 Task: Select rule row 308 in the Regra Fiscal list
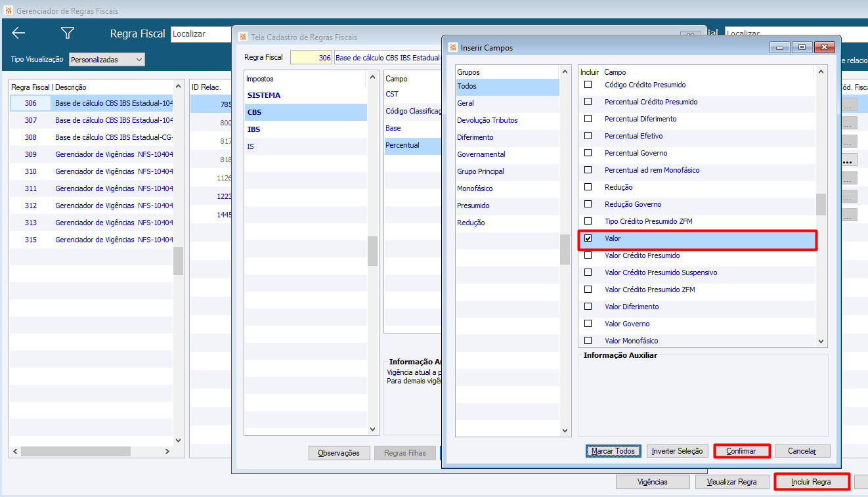click(x=91, y=137)
